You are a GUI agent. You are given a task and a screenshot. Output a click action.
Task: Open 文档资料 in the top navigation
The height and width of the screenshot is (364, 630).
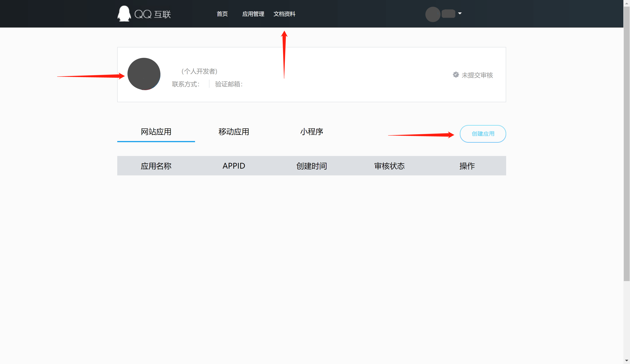tap(284, 14)
